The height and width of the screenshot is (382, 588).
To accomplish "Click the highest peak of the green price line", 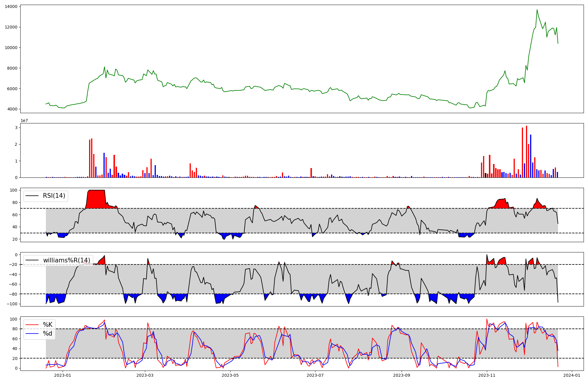I will (x=537, y=10).
